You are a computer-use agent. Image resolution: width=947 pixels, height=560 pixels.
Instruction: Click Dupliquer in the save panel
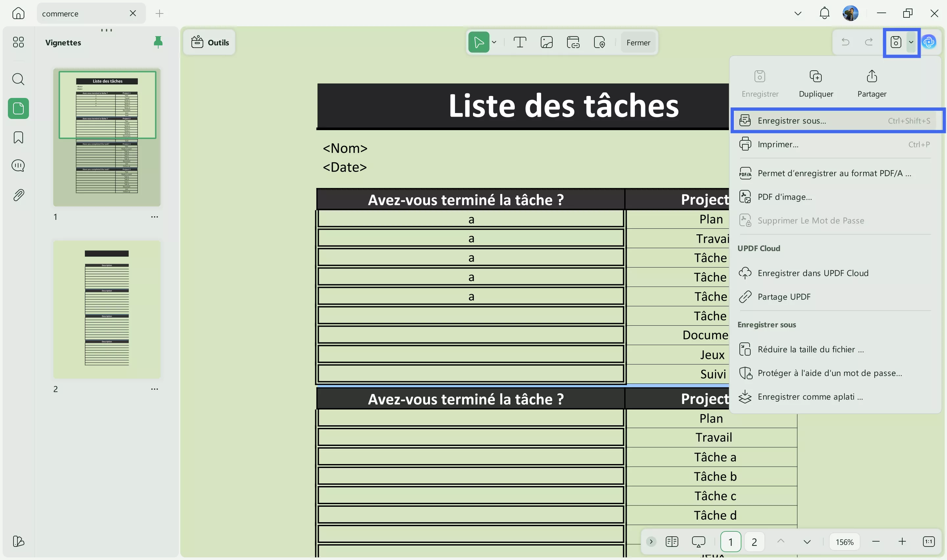[816, 83]
